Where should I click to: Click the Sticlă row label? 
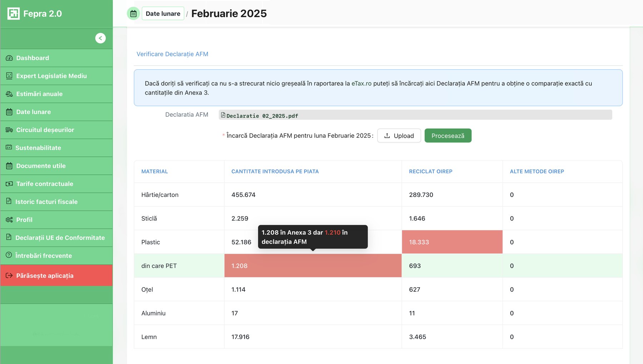(x=149, y=218)
